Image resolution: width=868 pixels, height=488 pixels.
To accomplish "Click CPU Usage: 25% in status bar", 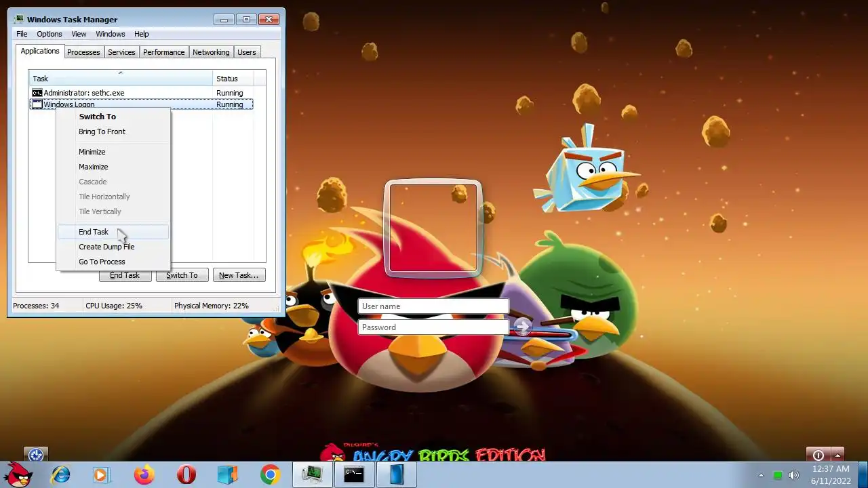I will pyautogui.click(x=114, y=306).
